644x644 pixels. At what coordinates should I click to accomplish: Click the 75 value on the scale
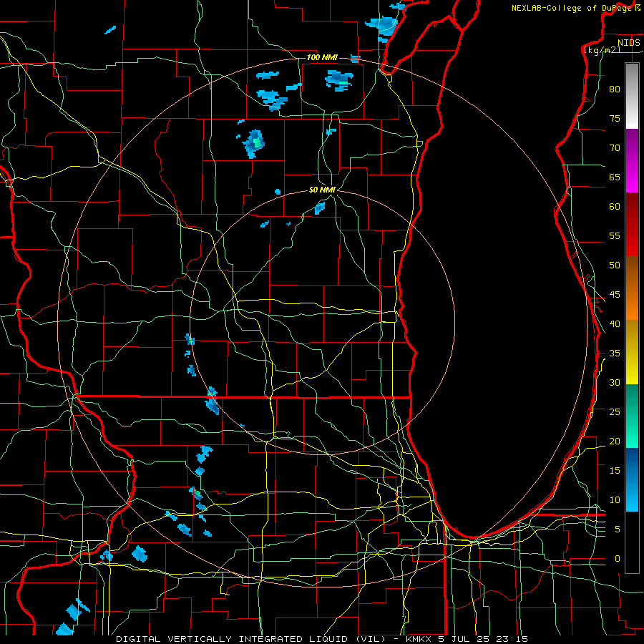coord(615,119)
